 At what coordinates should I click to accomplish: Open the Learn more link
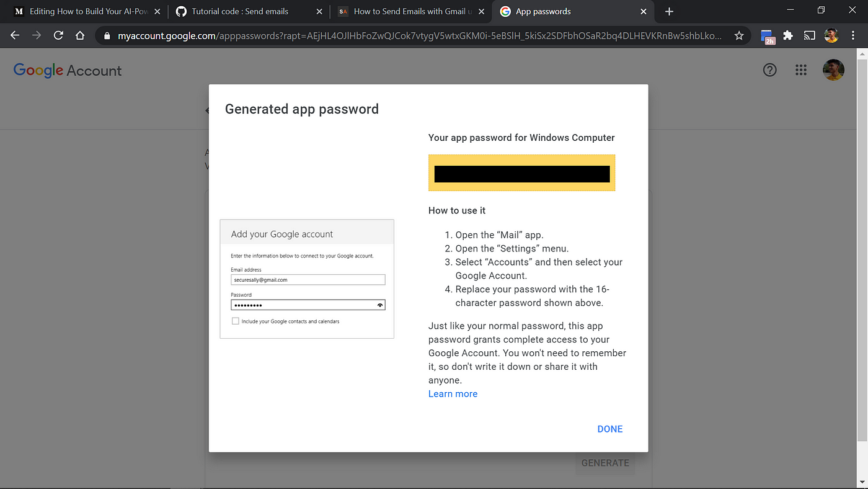(x=453, y=394)
